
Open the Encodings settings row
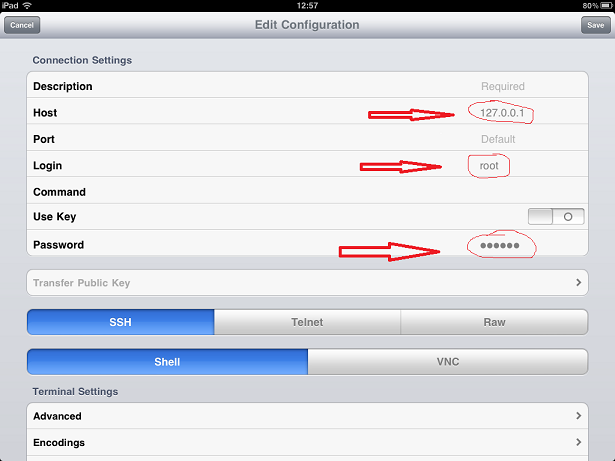pyautogui.click(x=307, y=442)
